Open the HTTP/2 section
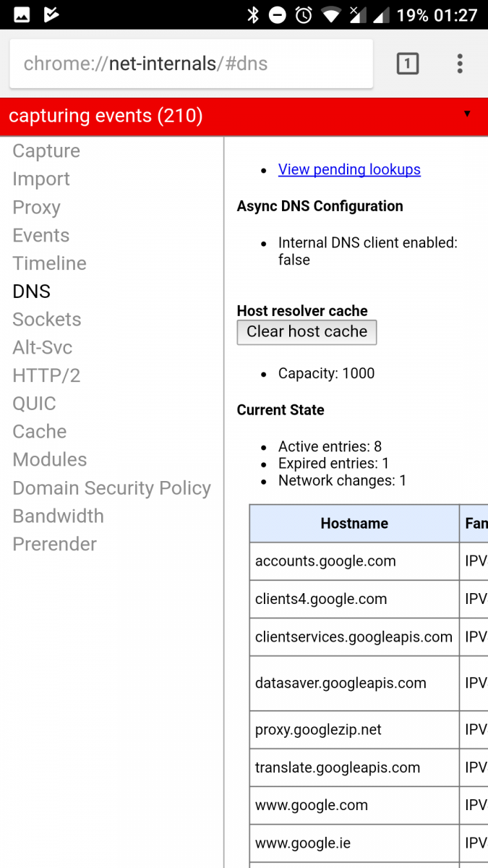The height and width of the screenshot is (868, 488). 46,376
